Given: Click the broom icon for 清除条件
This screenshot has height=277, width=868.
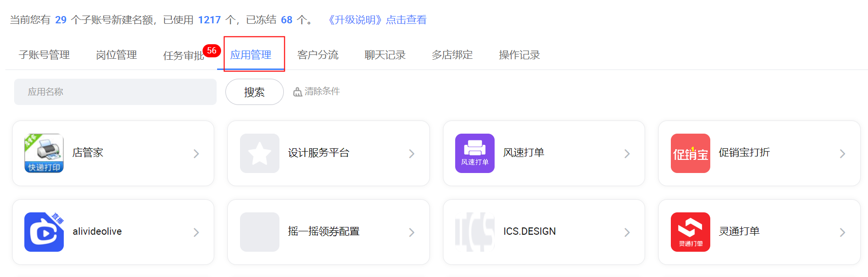Looking at the screenshot, I should 297,92.
